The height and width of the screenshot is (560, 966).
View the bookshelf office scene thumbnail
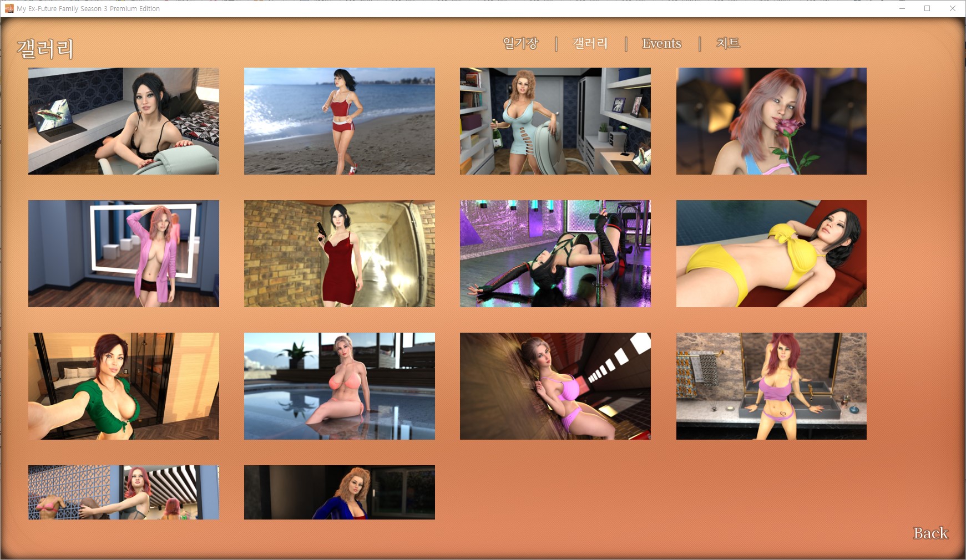pos(555,121)
